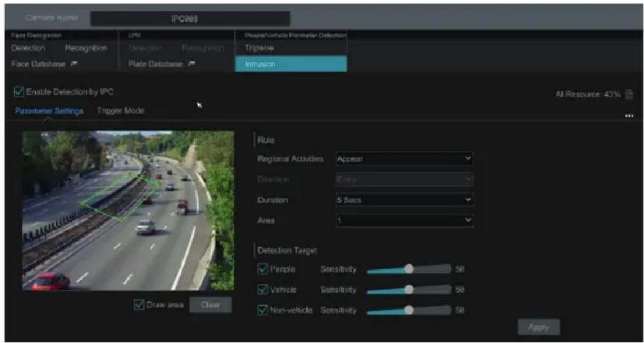The width and height of the screenshot is (644, 343).
Task: Click the Camera Name label
Action: coord(51,18)
